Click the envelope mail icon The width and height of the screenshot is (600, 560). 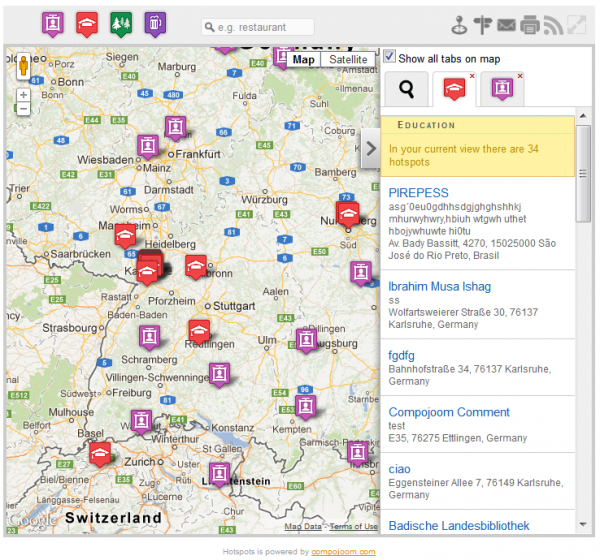click(507, 26)
